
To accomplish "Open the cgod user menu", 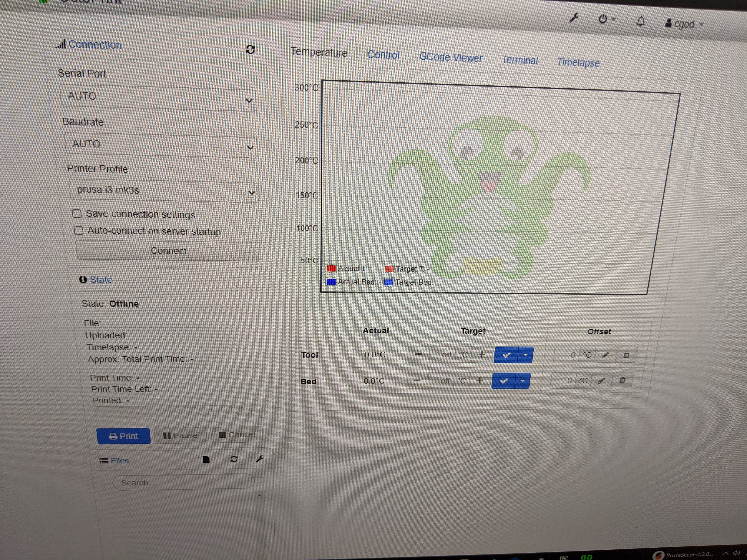I will [684, 24].
